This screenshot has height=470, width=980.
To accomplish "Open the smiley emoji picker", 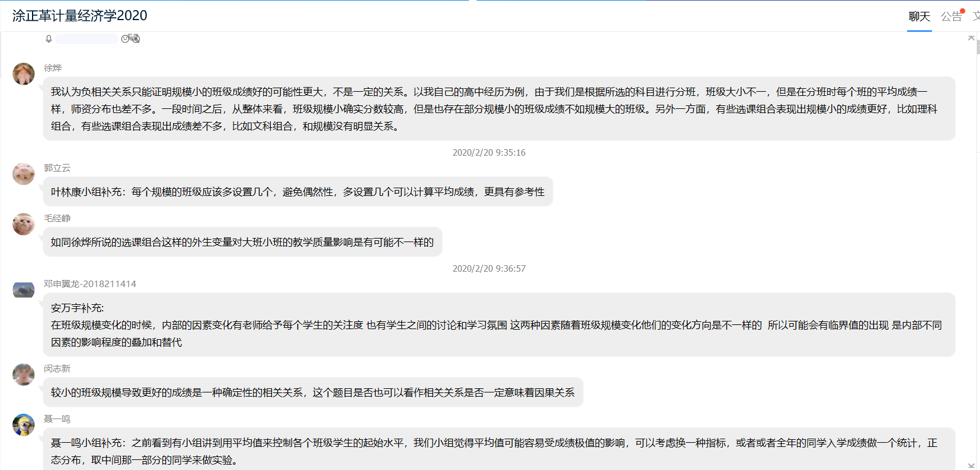I will click(x=125, y=38).
